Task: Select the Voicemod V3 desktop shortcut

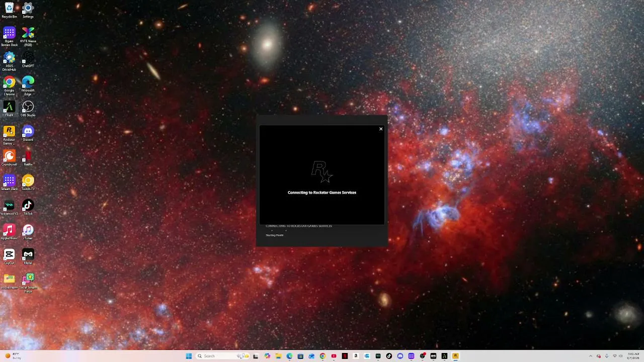Action: point(9,208)
